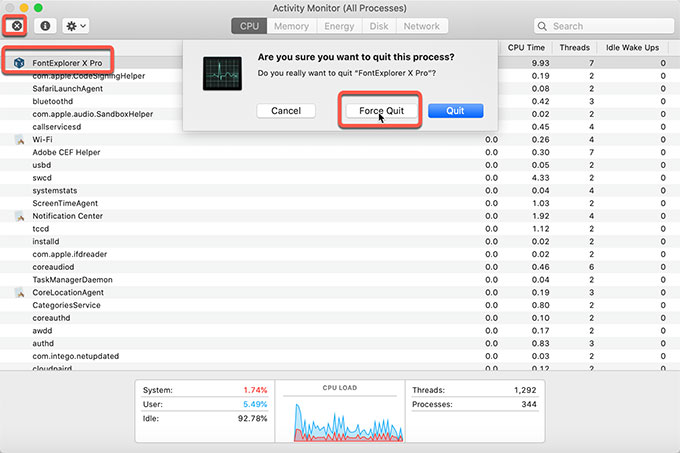
Task: Select the TaskManagerDaemon process
Action: point(72,280)
